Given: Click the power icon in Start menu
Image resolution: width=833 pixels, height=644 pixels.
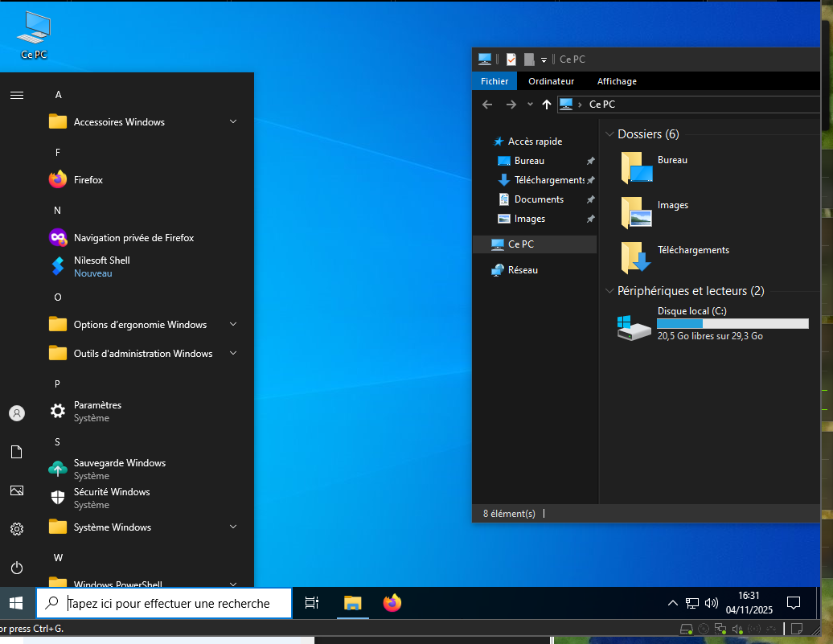Looking at the screenshot, I should pos(17,568).
